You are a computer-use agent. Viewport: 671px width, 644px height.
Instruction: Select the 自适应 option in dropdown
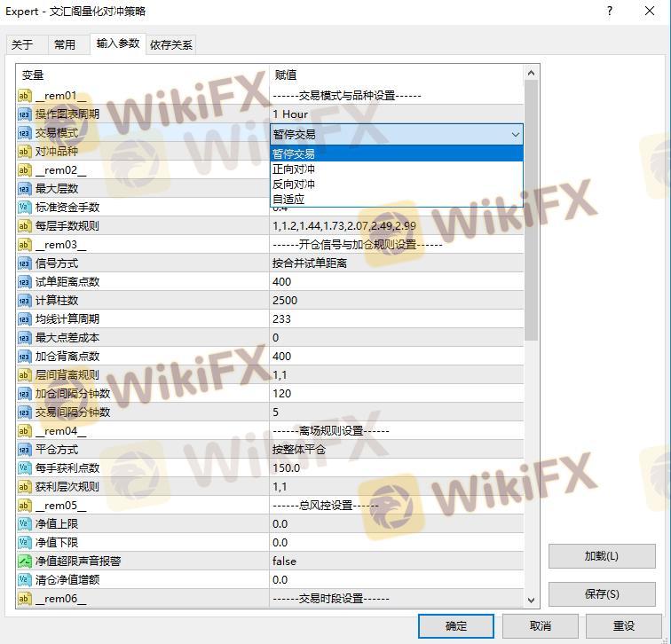[x=288, y=200]
